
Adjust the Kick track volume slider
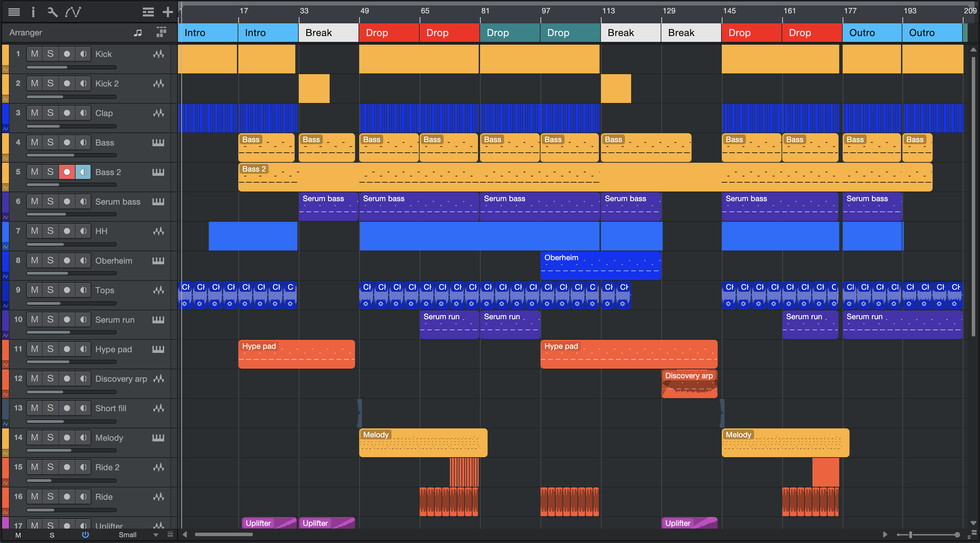click(x=71, y=67)
